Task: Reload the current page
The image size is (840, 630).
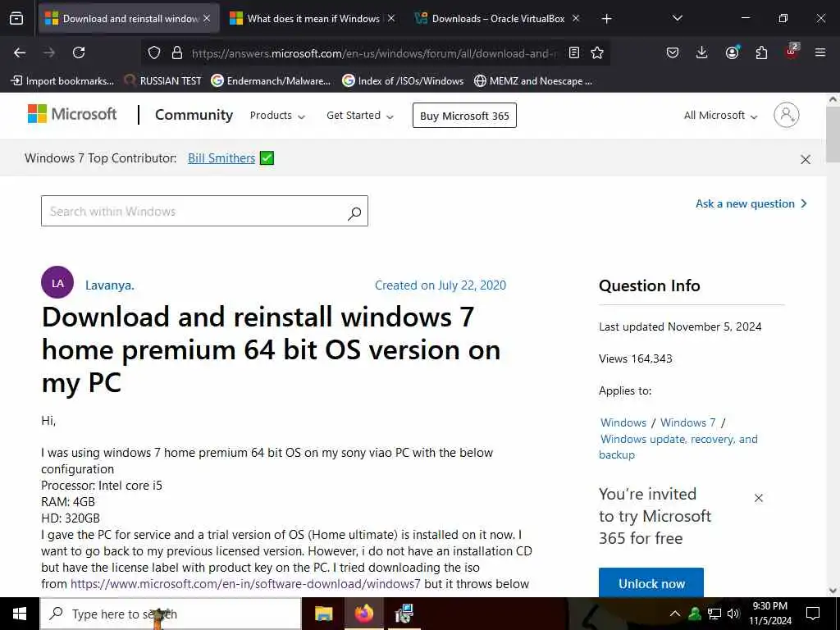Action: click(79, 52)
